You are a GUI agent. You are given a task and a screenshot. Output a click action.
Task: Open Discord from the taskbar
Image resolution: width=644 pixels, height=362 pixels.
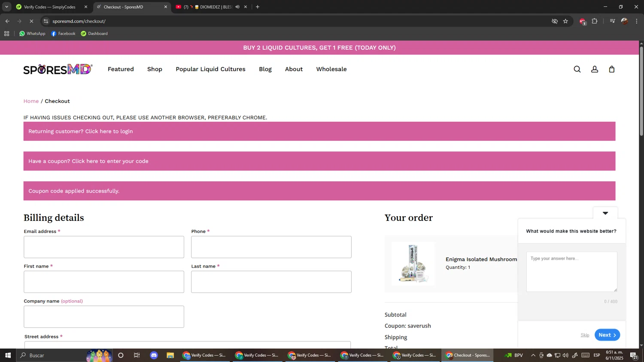(154, 355)
